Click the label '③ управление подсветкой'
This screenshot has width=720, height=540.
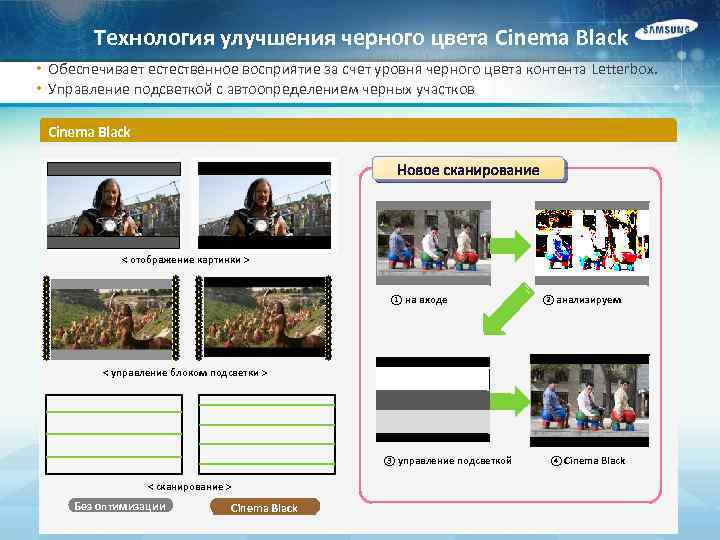(448, 461)
